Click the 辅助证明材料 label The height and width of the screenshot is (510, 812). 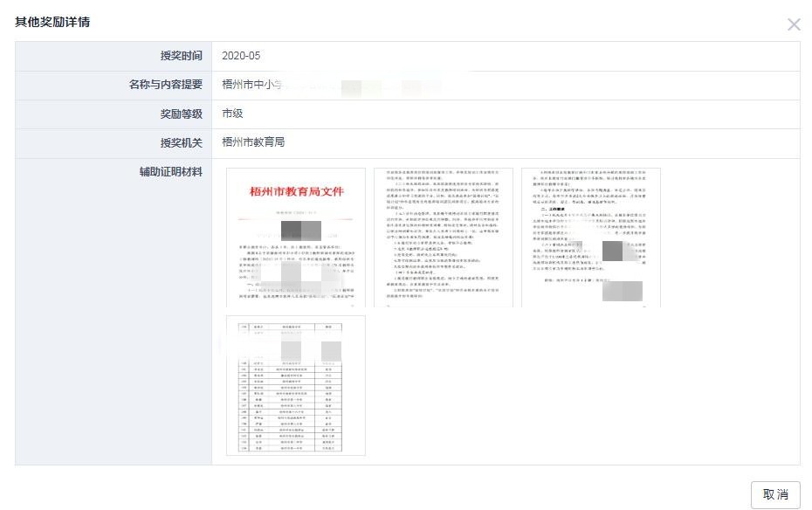coord(171,172)
